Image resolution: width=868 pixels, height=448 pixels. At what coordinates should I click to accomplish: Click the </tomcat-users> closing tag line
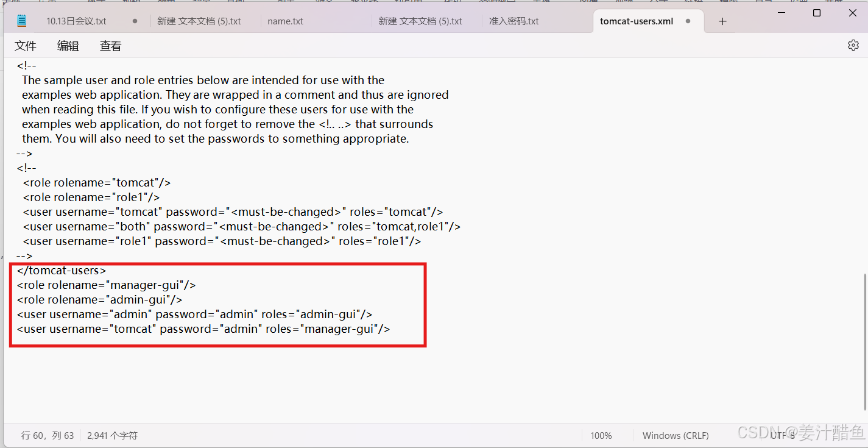62,271
